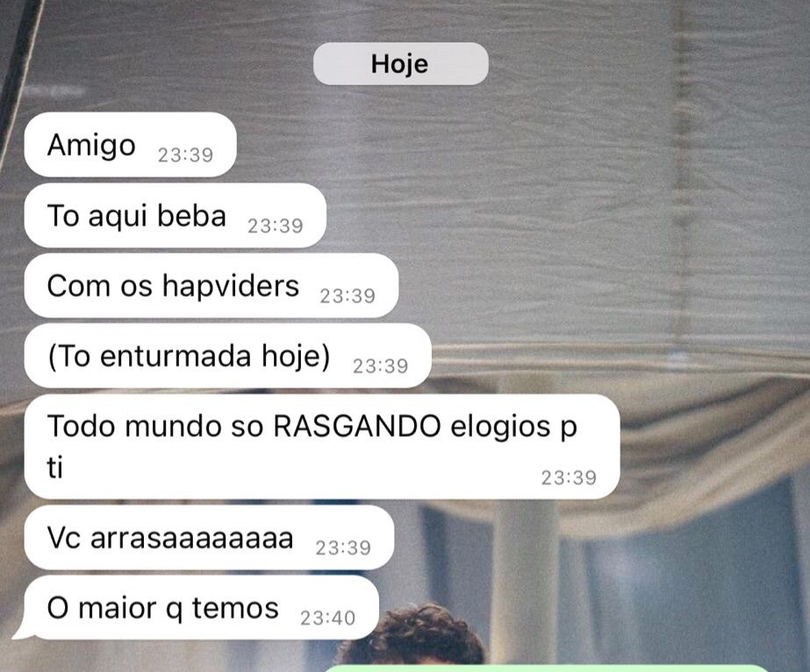Click the timestamp next to "Vc arrasaaaaaaaa"

pyautogui.click(x=343, y=547)
